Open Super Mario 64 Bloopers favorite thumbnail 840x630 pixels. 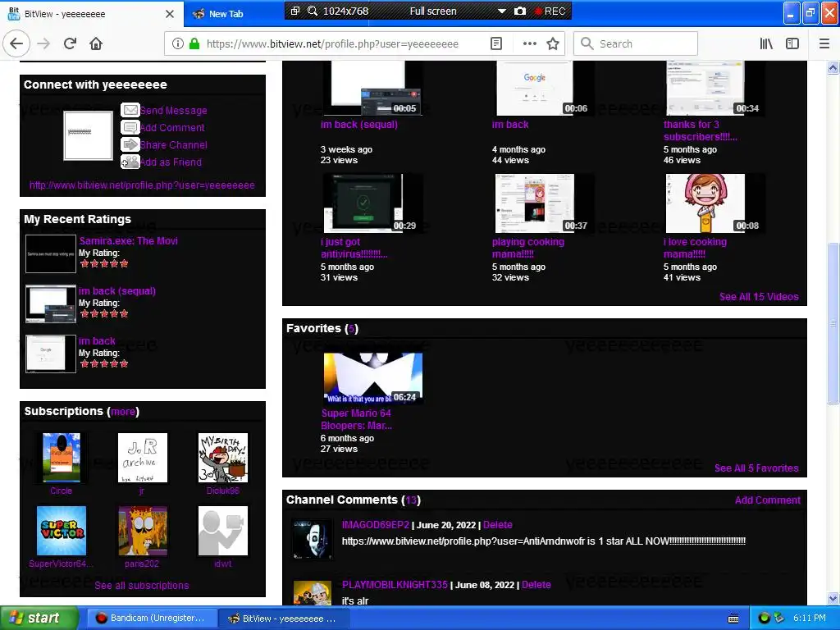click(373, 377)
